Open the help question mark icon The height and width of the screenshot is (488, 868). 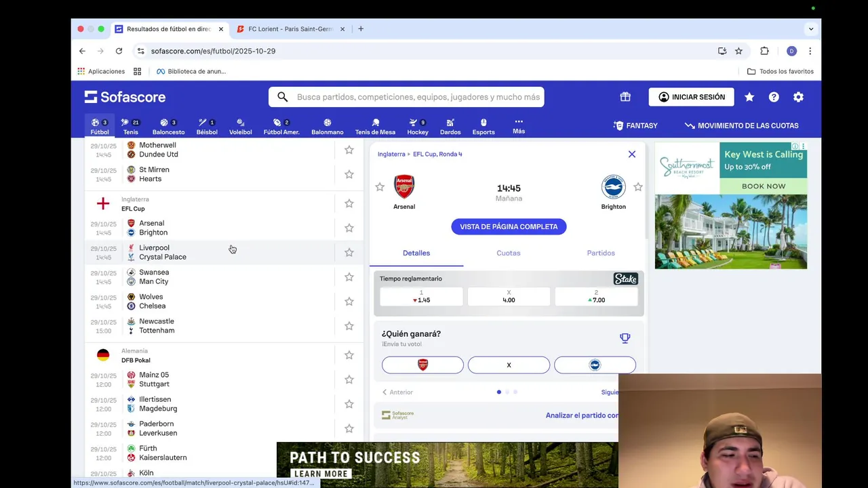[774, 97]
